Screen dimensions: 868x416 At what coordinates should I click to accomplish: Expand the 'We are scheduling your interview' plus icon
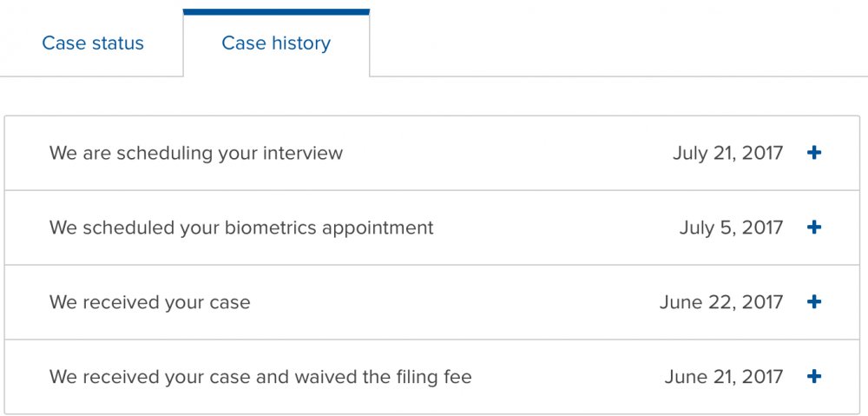point(813,153)
